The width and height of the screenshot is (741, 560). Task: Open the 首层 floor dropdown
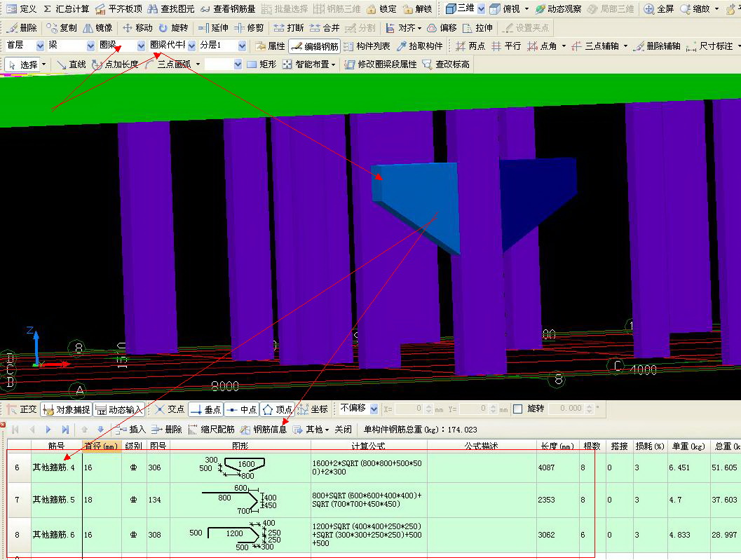pos(40,46)
